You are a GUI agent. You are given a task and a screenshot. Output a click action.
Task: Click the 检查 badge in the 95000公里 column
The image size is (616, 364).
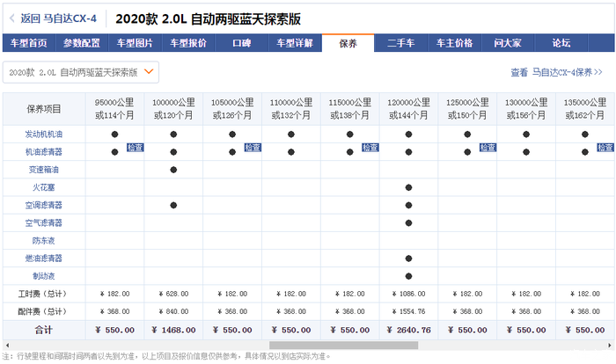point(136,148)
